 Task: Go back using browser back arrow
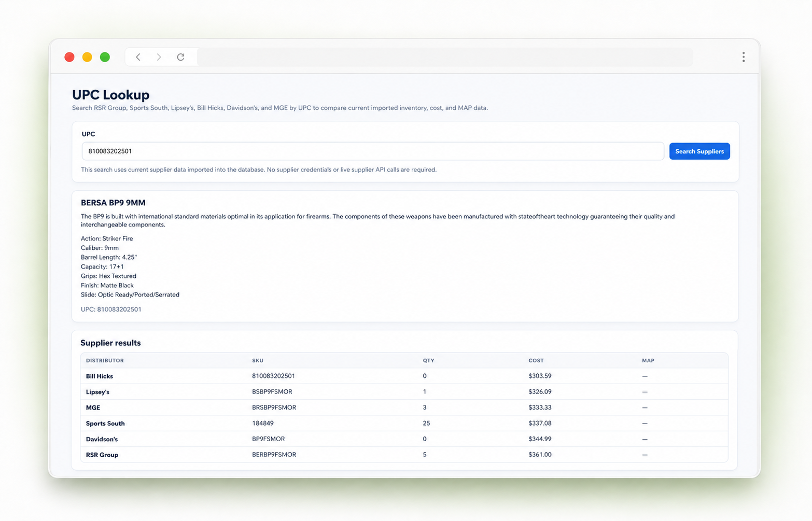pyautogui.click(x=138, y=57)
